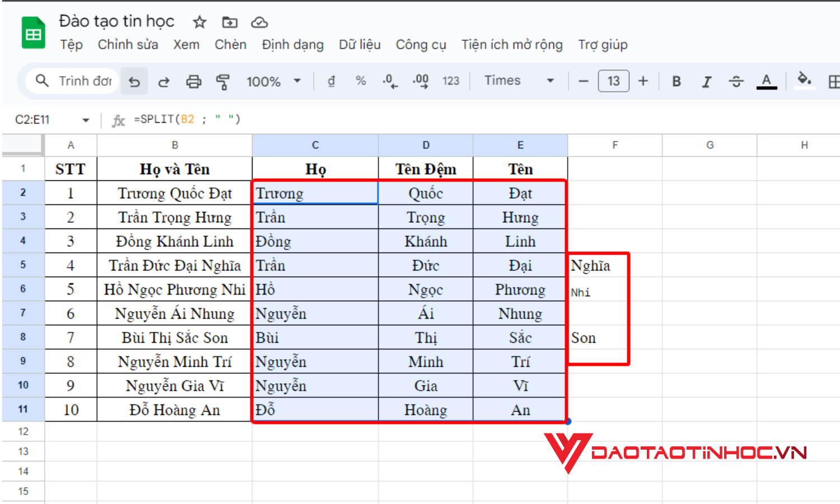Select column C header
This screenshot has width=840, height=504.
(x=315, y=145)
